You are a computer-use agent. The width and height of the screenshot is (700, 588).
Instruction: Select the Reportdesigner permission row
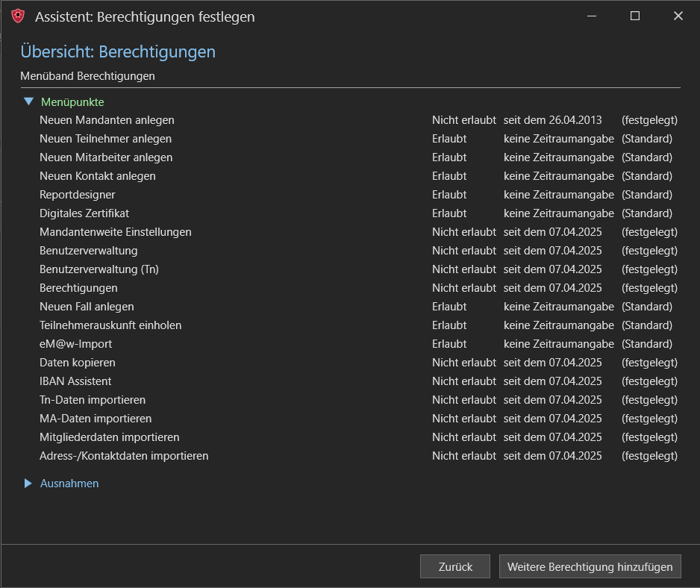358,195
